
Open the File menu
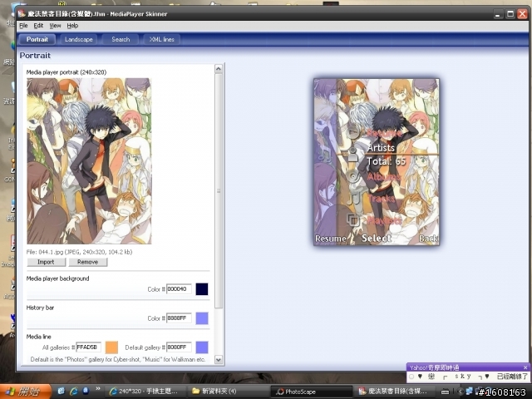click(23, 26)
